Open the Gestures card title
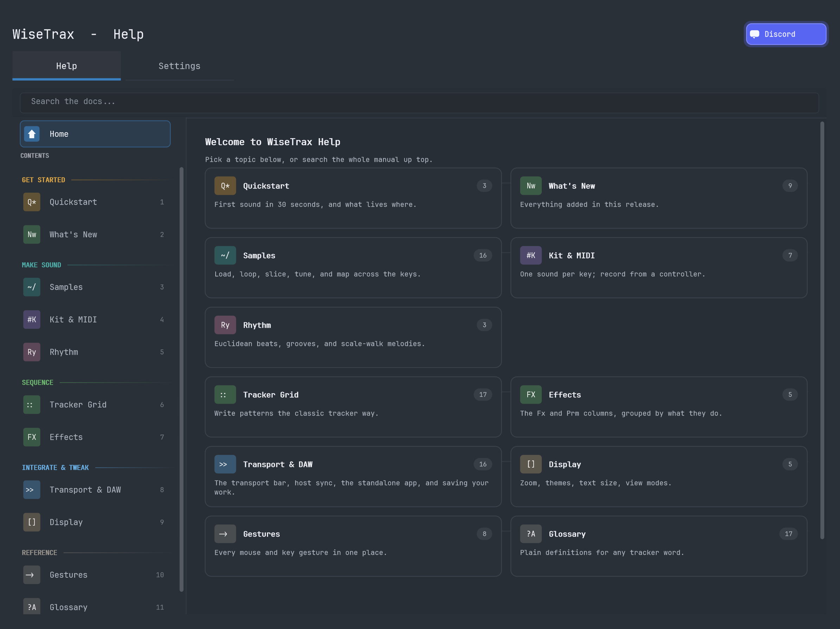Viewport: 840px width, 629px height. 262,534
